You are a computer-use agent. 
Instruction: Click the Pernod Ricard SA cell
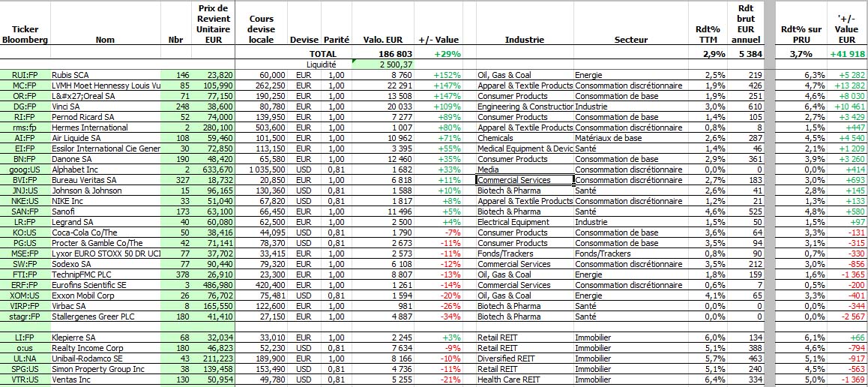(105, 117)
